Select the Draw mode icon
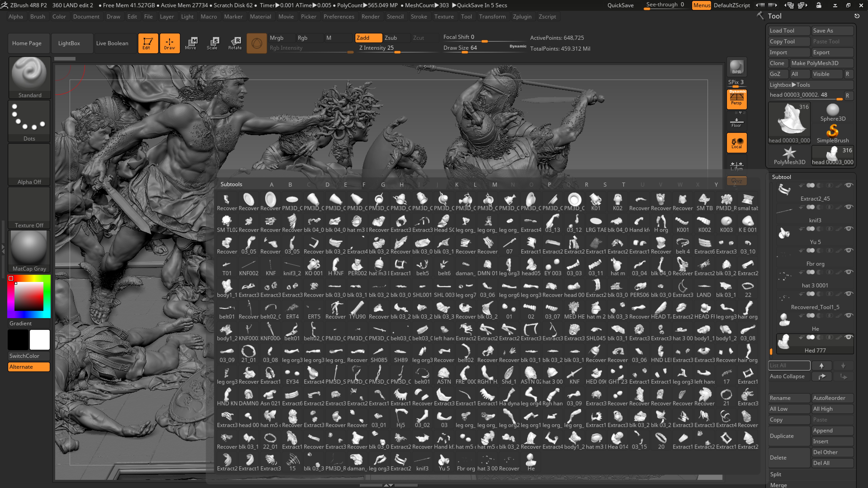The image size is (868, 488). [170, 43]
